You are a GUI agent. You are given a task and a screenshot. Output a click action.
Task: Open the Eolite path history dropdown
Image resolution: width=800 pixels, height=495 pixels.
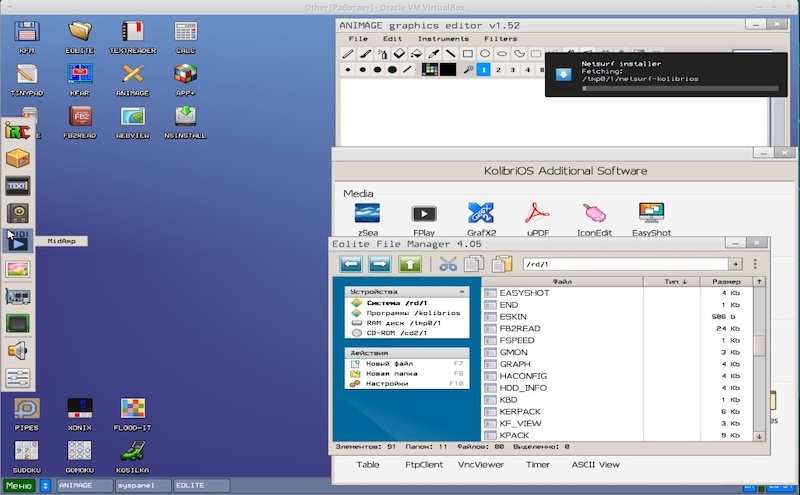736,264
